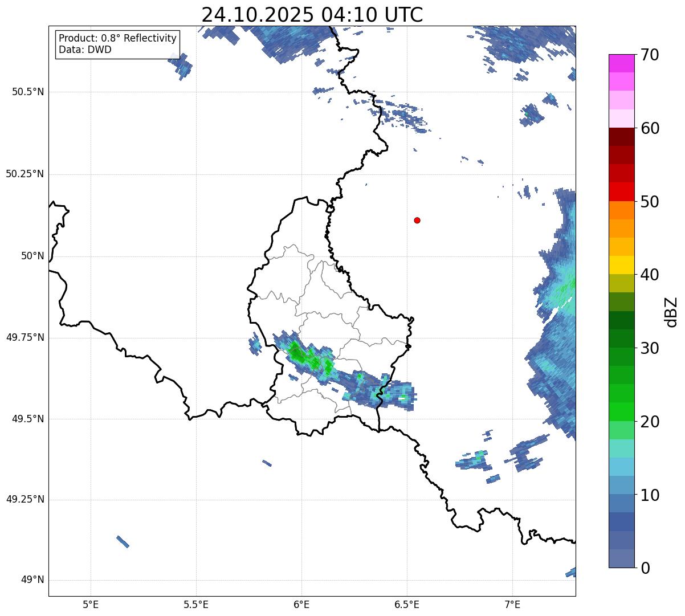Click the 50°N latitude tick label

coord(32,256)
